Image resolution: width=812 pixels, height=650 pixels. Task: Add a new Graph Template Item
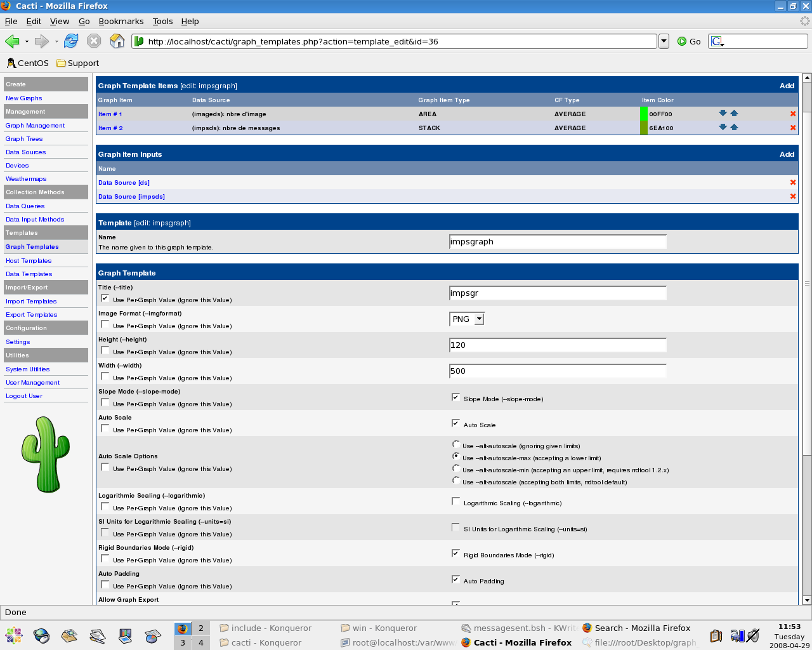[787, 86]
